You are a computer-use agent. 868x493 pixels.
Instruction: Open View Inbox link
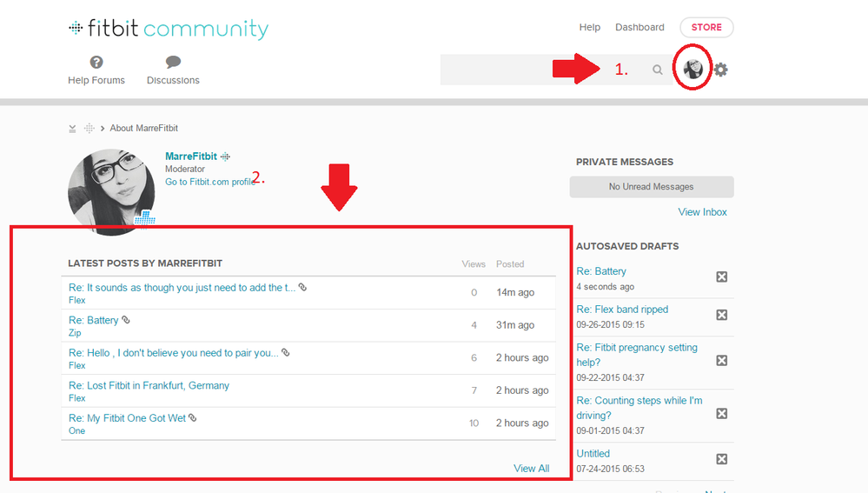(703, 212)
